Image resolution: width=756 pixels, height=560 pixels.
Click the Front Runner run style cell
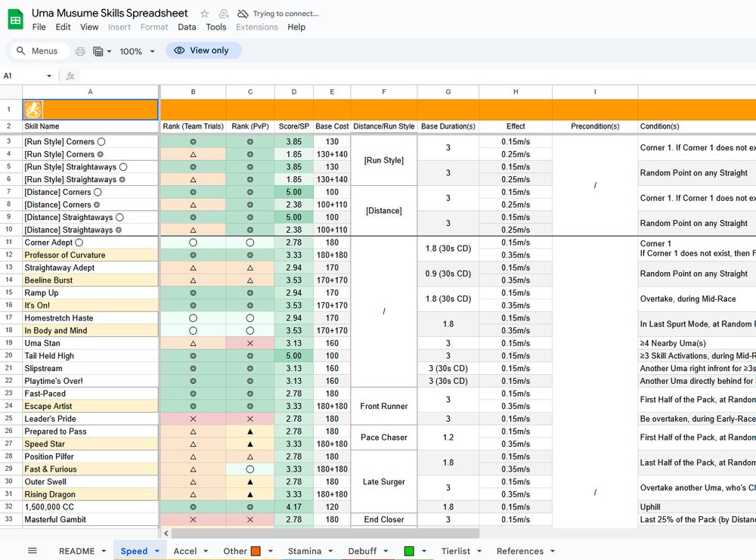tap(384, 407)
